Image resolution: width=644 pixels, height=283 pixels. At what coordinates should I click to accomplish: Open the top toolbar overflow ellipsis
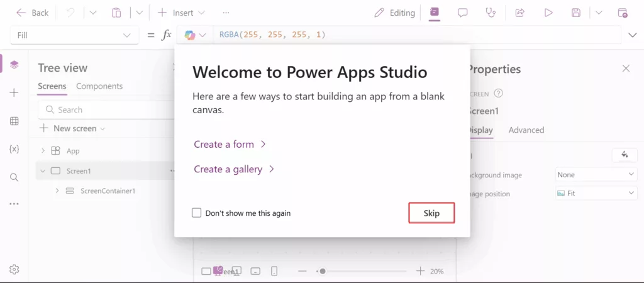tap(226, 13)
